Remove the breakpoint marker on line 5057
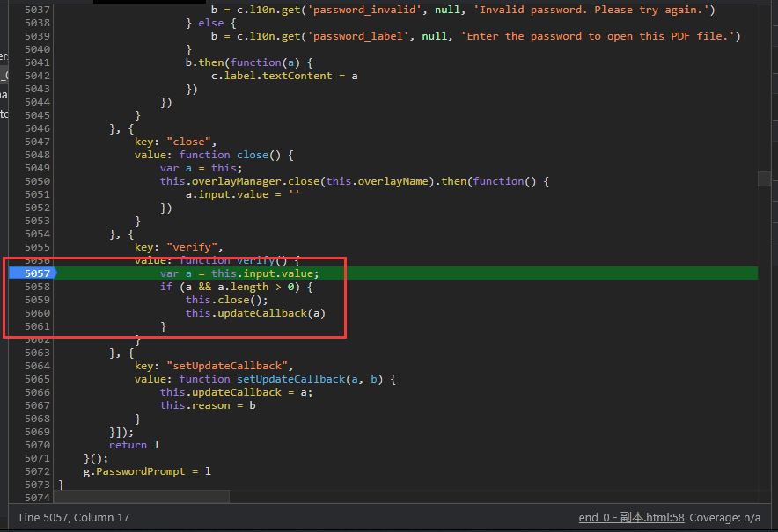Viewport: 778px width, 532px height. point(33,273)
